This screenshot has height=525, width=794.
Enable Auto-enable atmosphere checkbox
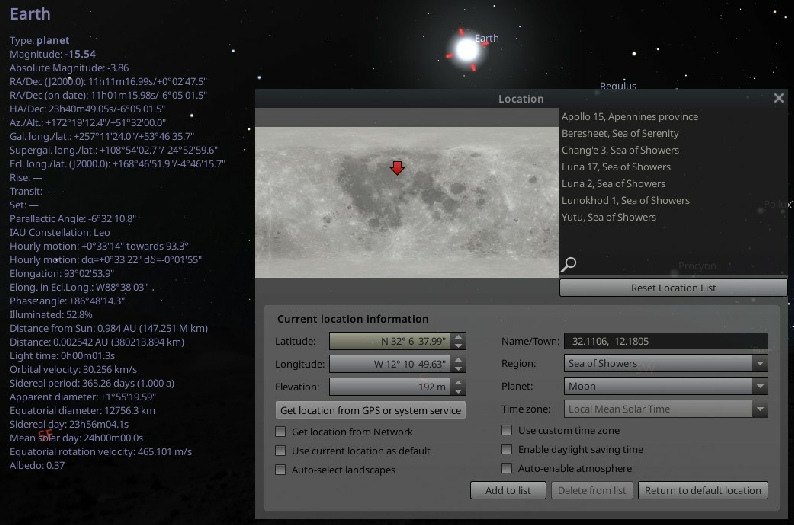pos(507,468)
